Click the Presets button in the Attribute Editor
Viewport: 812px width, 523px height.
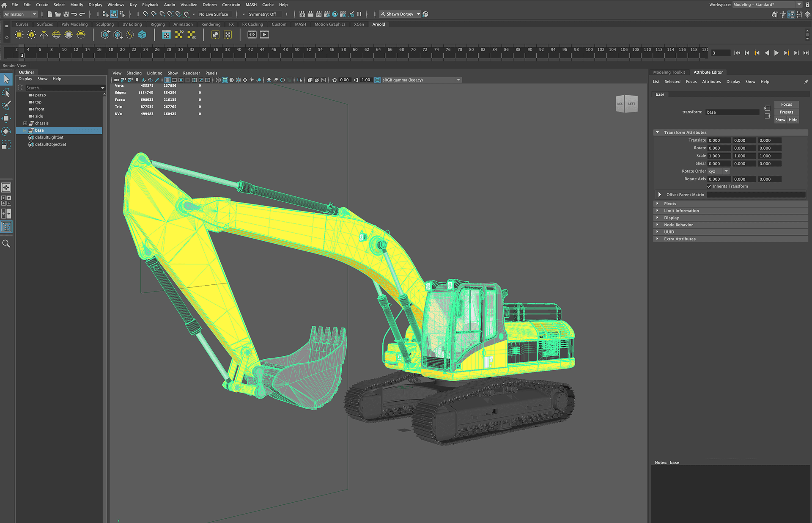[x=786, y=112]
